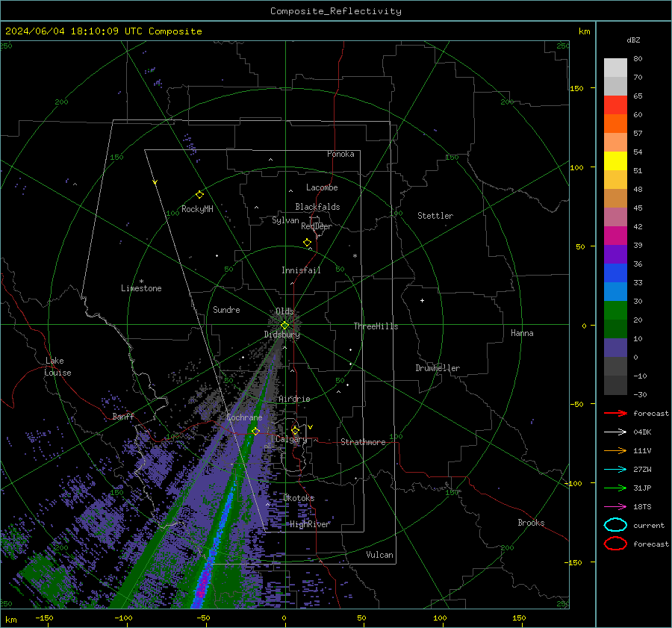
Task: Click the Innisfail city label
Action: pos(301,270)
